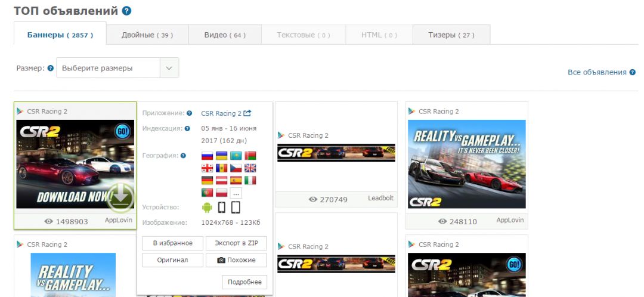The image size is (644, 297).
Task: Click the Похожие button with camera icon
Action: [x=236, y=260]
